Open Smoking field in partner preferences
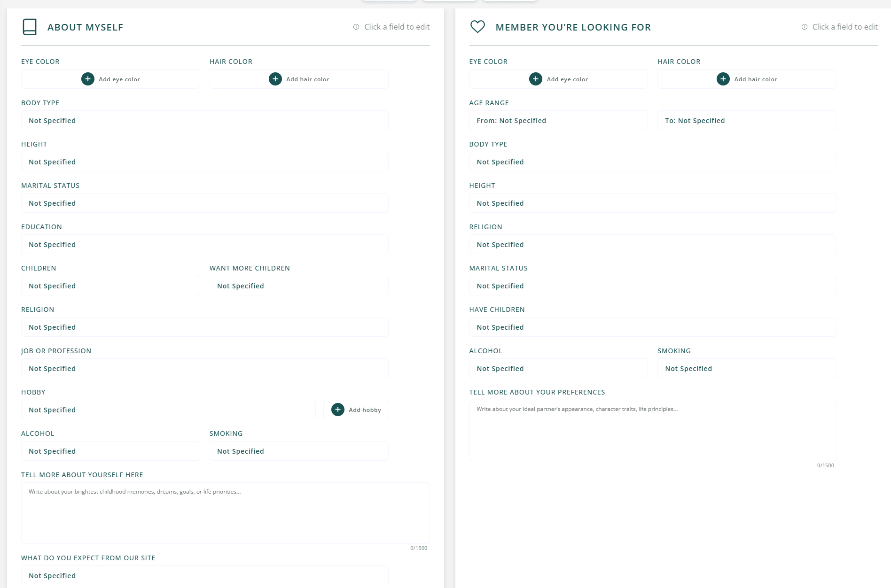The image size is (891, 588). coord(747,368)
